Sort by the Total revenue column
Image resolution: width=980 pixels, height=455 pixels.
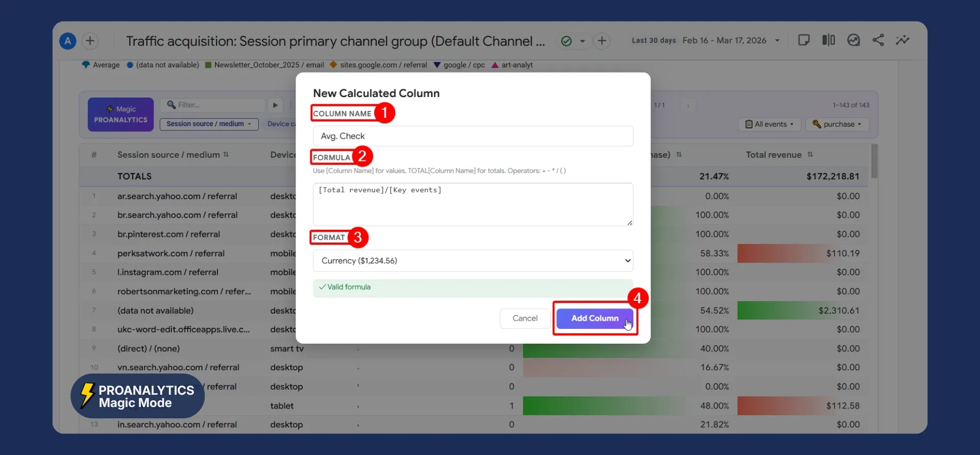(x=779, y=155)
